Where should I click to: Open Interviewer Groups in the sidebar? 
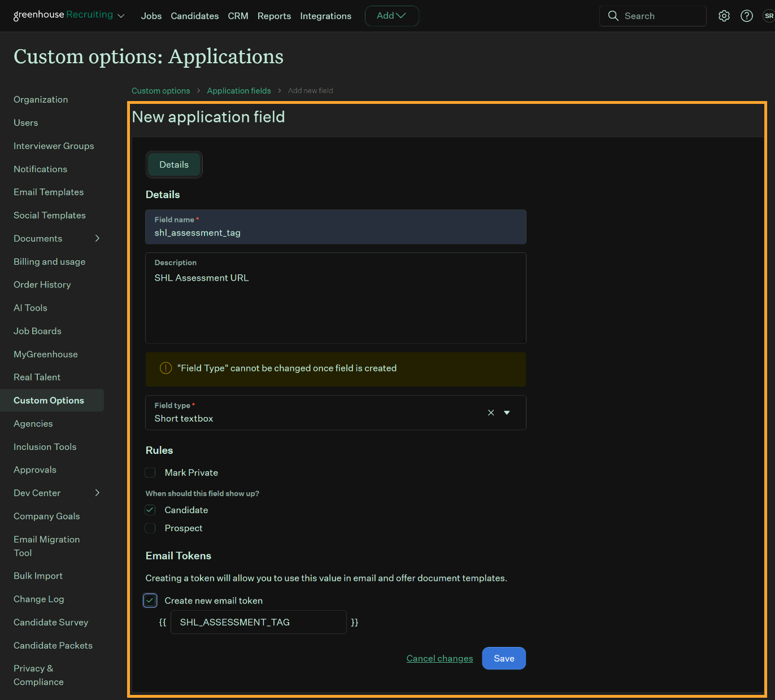click(x=54, y=146)
